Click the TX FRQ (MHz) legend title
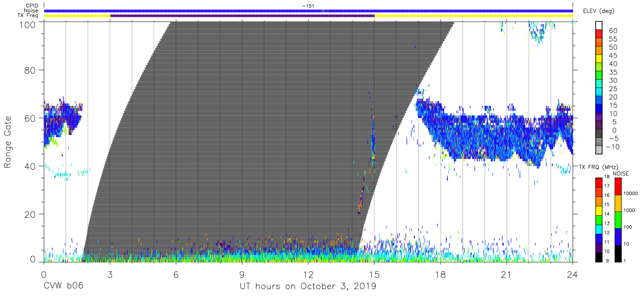The width and height of the screenshot is (644, 297). tap(599, 166)
